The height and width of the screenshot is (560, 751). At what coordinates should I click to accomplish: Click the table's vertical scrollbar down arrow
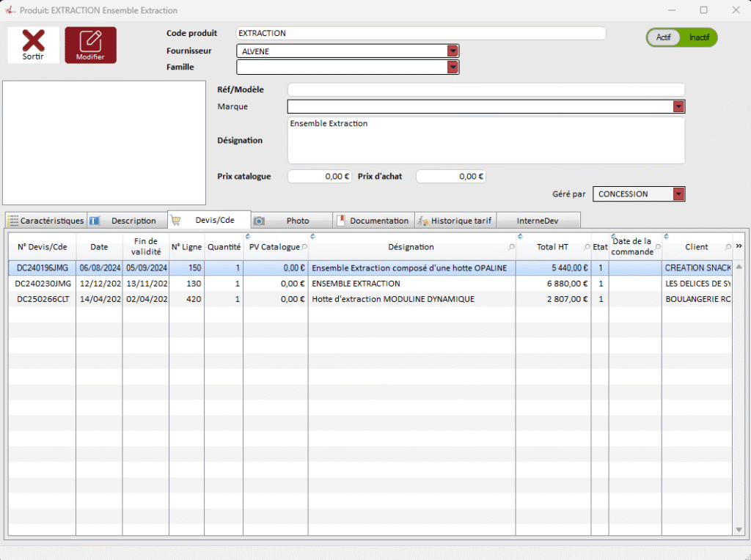[x=739, y=529]
